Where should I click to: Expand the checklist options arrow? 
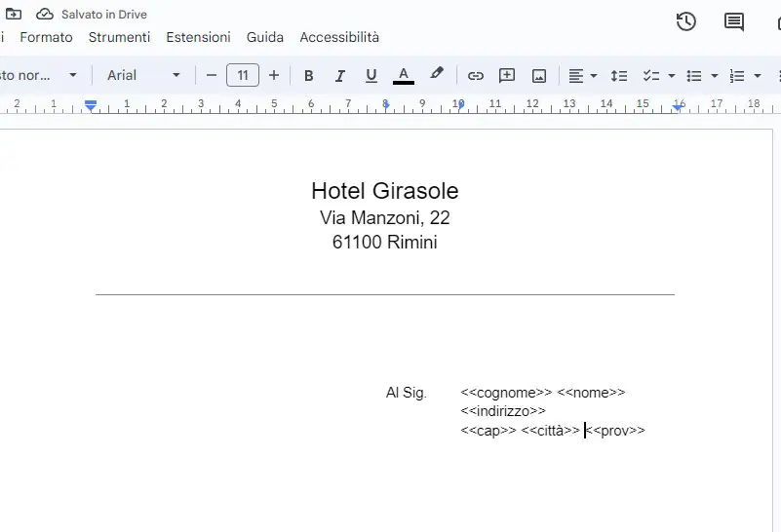point(672,76)
